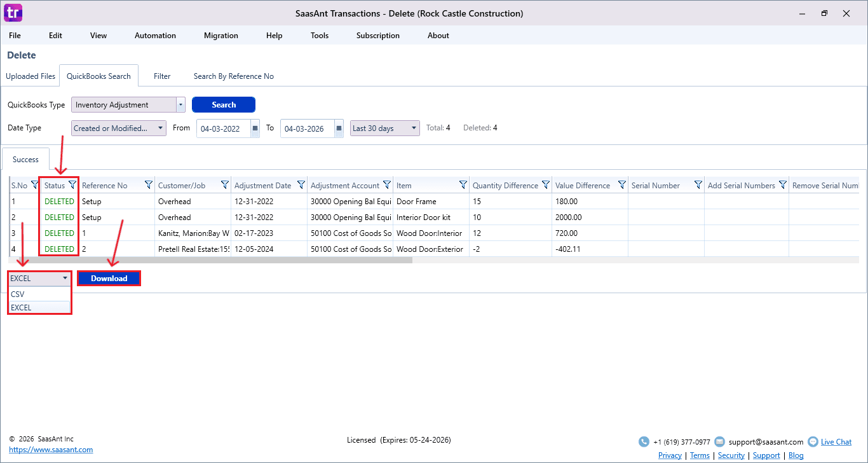The image size is (868, 463).
Task: Select the Kanitz, Marion customer cell
Action: [193, 233]
